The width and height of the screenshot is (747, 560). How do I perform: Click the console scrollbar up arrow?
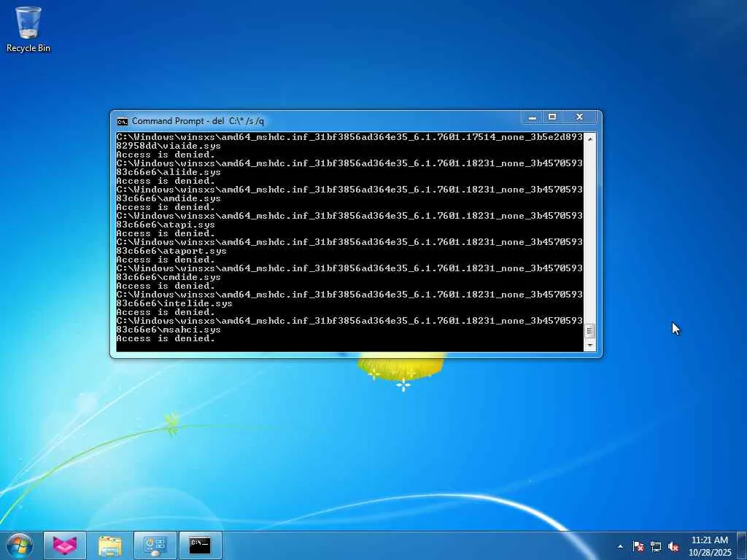click(589, 139)
